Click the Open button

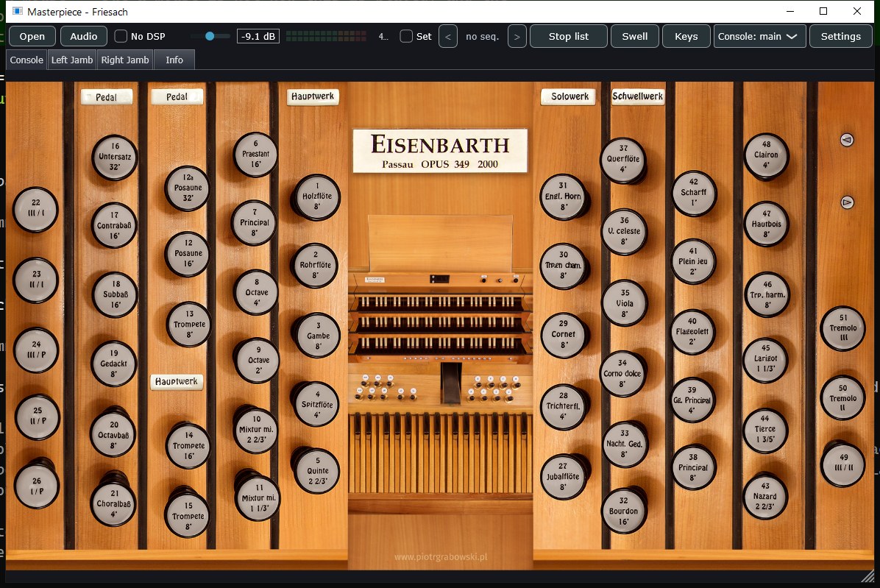[x=32, y=36]
